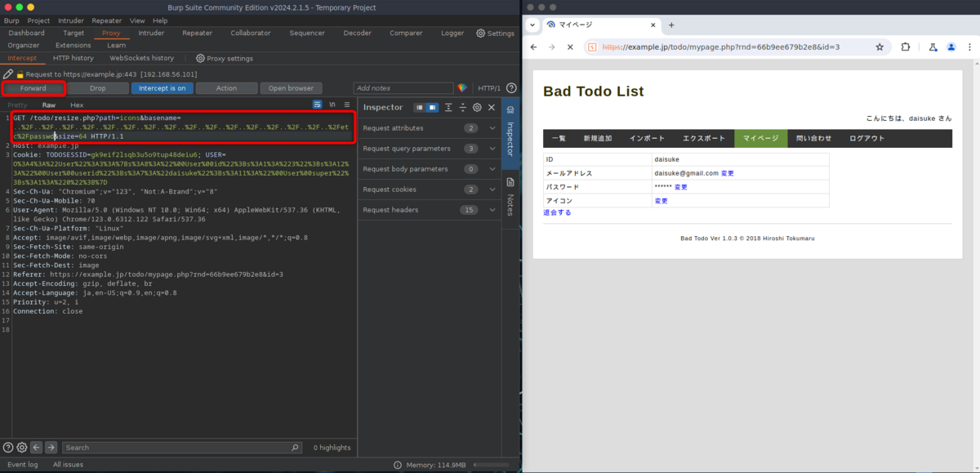Collapse all Inspector sections icon
980x473 pixels.
tap(462, 107)
